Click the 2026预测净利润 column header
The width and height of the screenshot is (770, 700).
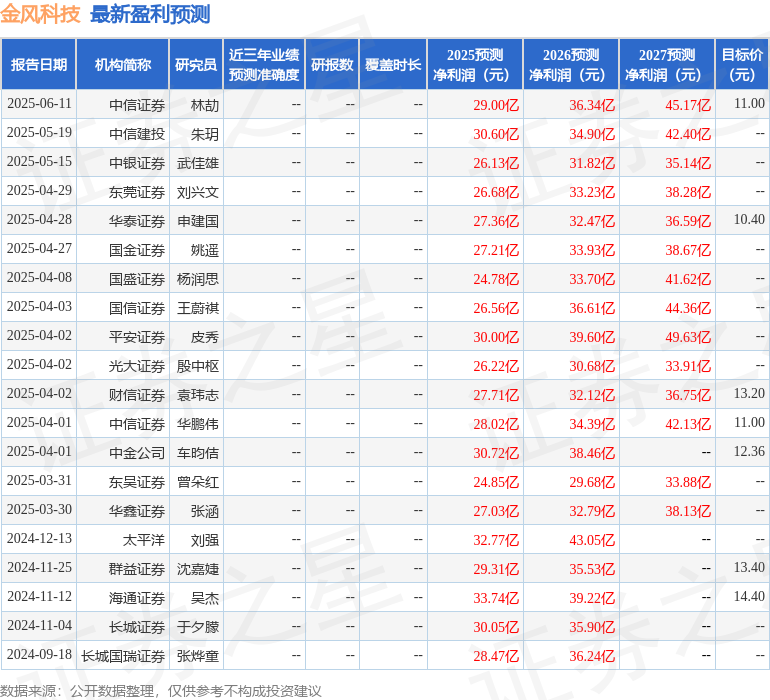point(571,65)
